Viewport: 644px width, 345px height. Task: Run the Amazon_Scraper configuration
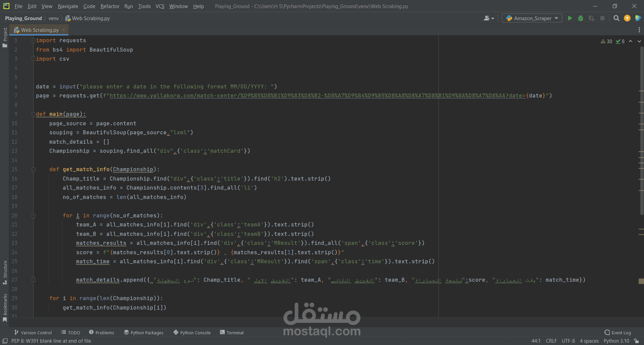tap(570, 18)
